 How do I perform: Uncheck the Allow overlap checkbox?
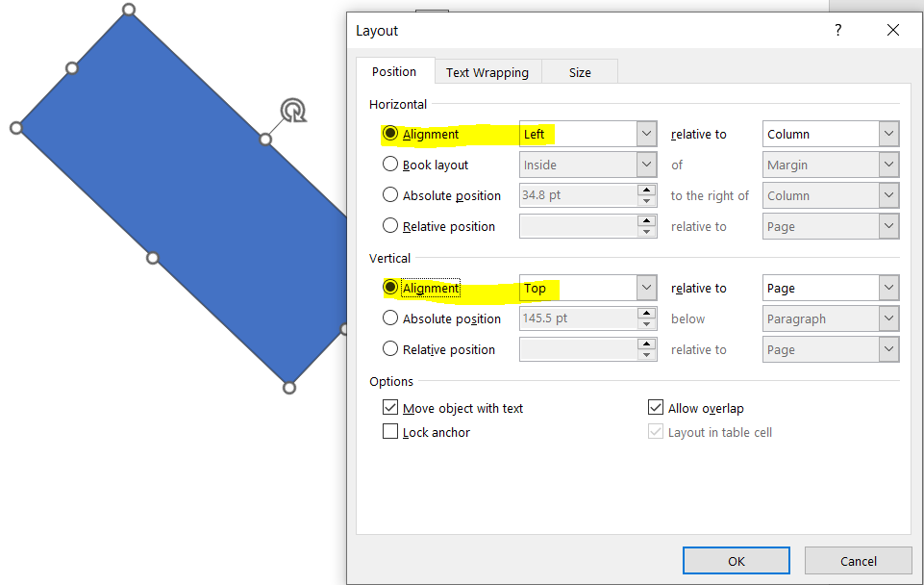[656, 408]
